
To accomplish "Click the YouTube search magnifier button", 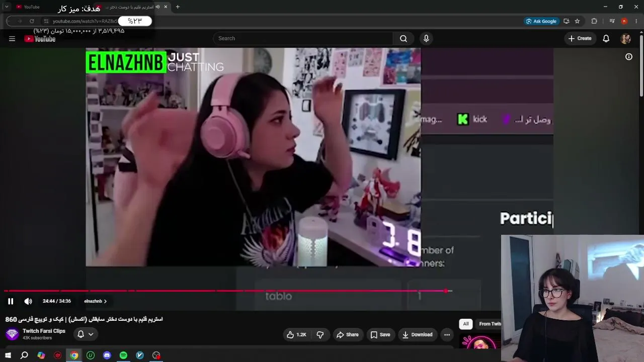I will 404,39.
